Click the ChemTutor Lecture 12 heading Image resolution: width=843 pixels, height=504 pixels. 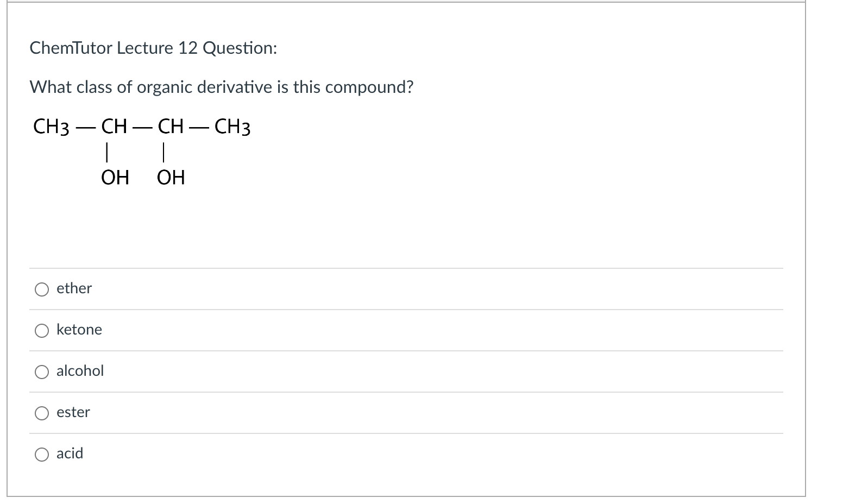click(x=154, y=48)
